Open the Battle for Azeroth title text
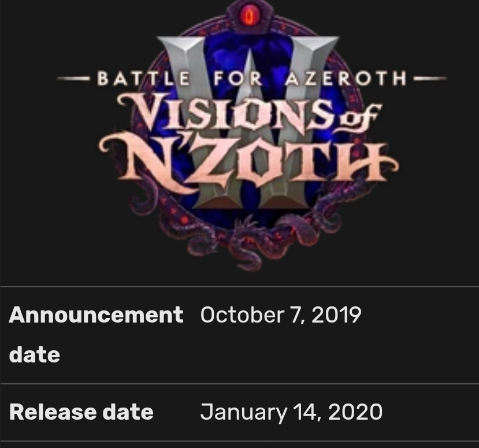The width and height of the screenshot is (479, 448). pos(251,78)
